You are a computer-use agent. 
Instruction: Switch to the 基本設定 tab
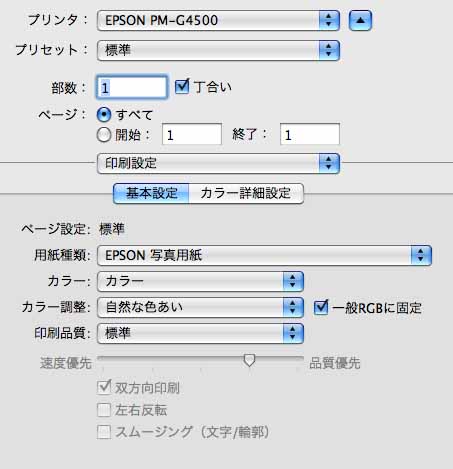coord(151,193)
